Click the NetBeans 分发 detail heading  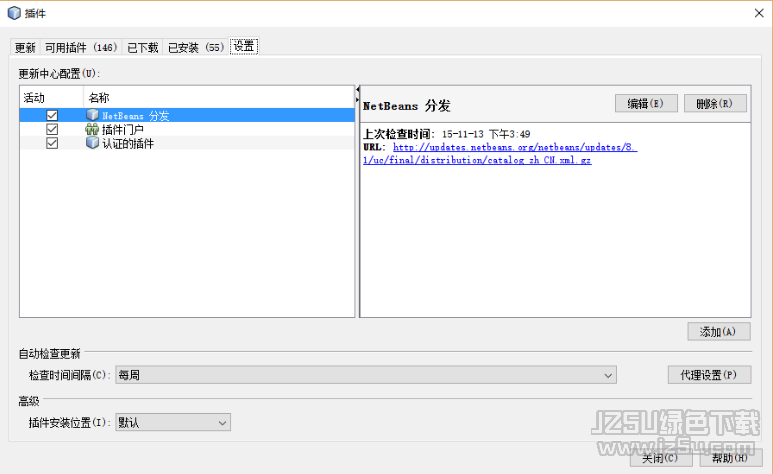tap(407, 106)
